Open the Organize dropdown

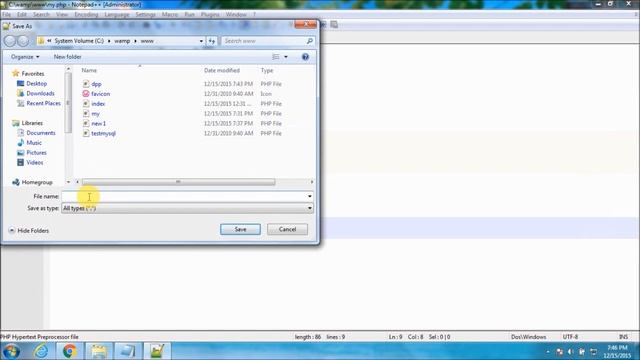(25, 57)
